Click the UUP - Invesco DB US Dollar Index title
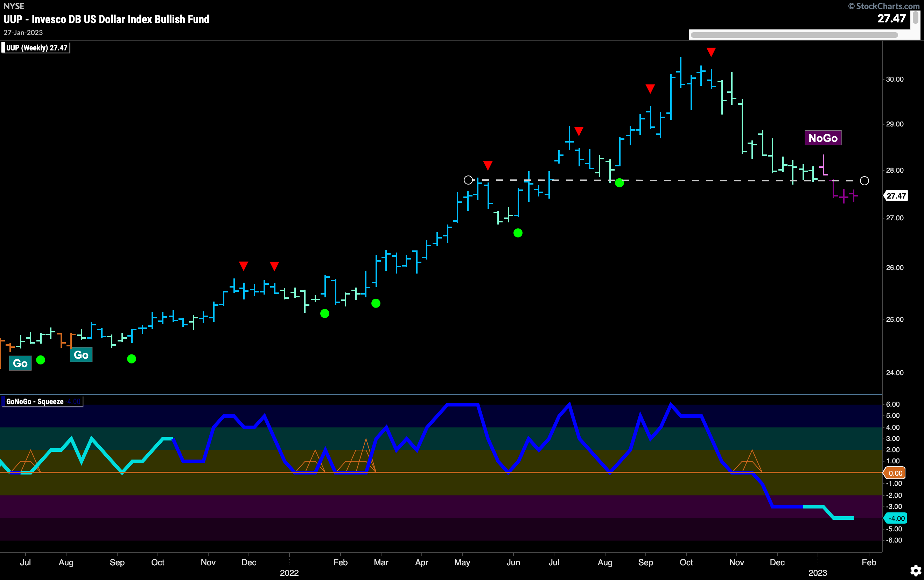 coord(106,19)
